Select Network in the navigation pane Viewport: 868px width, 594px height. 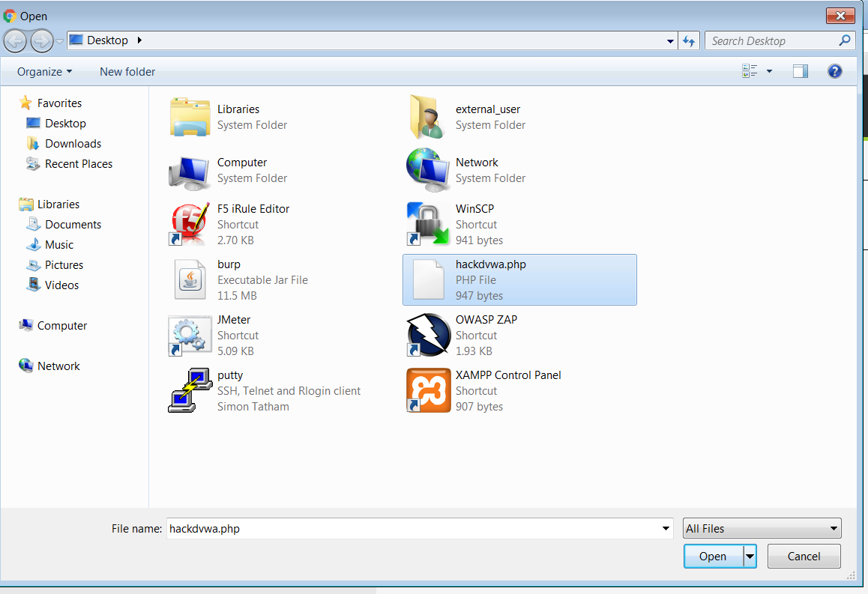click(58, 366)
